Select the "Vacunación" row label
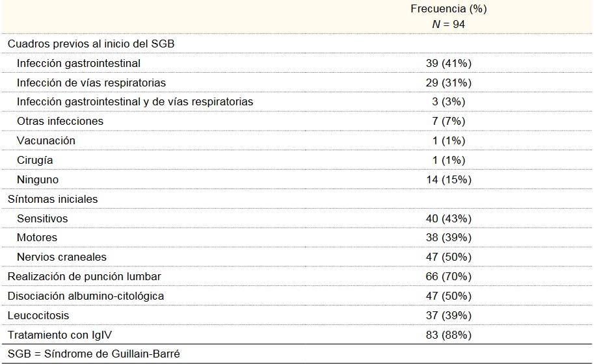599x364 pixels. pyautogui.click(x=46, y=140)
